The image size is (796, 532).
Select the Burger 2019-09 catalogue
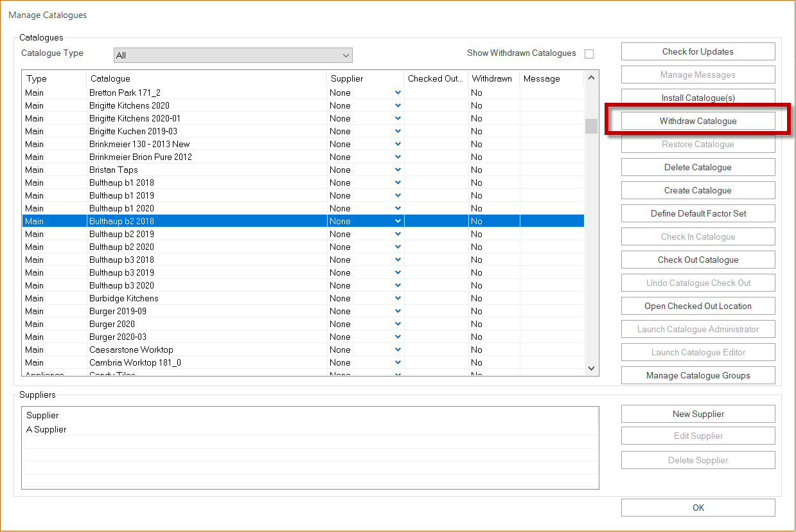pyautogui.click(x=303, y=311)
